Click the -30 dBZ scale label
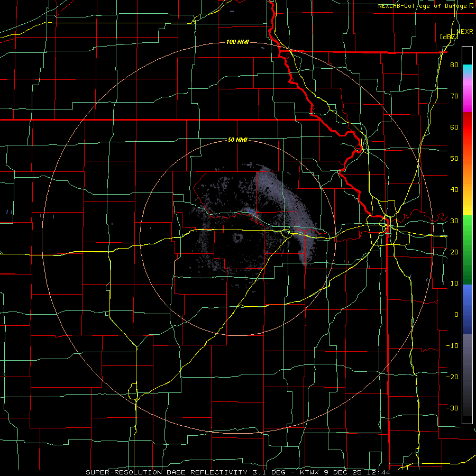The image size is (476, 476). pyautogui.click(x=452, y=408)
